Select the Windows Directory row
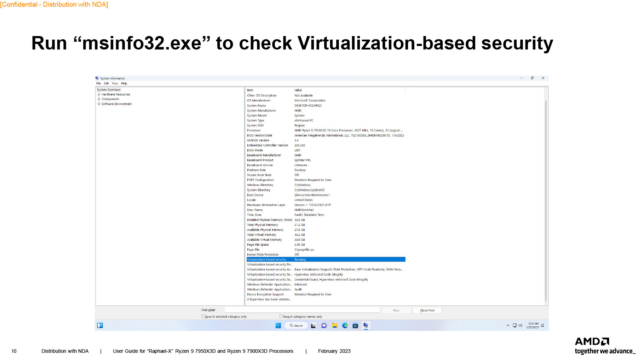 coord(326,185)
